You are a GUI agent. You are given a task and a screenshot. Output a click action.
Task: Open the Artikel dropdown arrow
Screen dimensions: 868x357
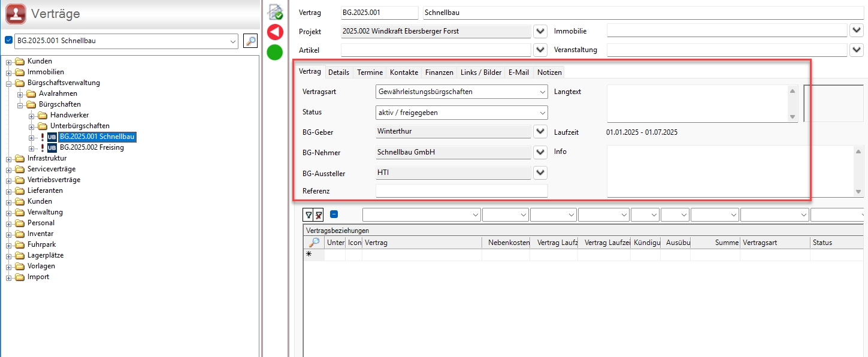click(540, 50)
